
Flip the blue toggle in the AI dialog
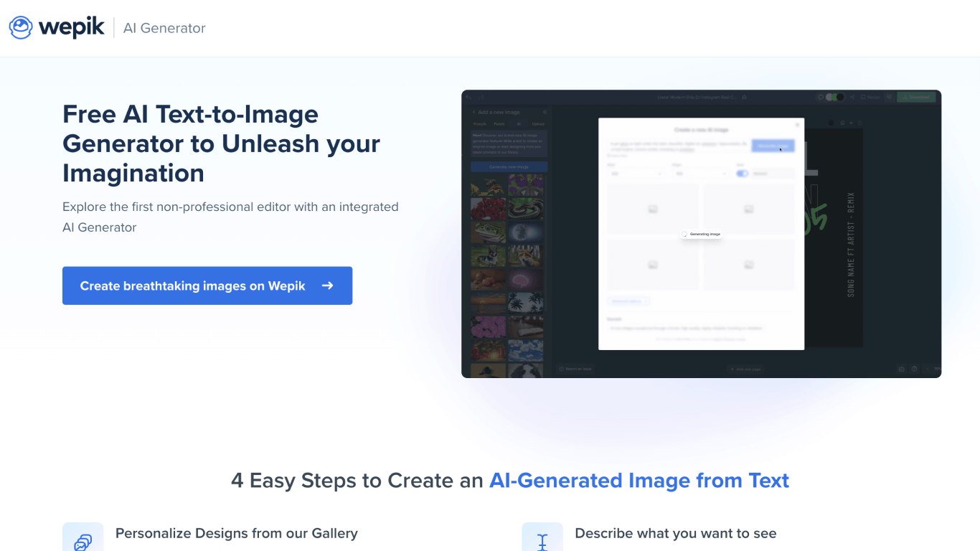[x=743, y=174]
